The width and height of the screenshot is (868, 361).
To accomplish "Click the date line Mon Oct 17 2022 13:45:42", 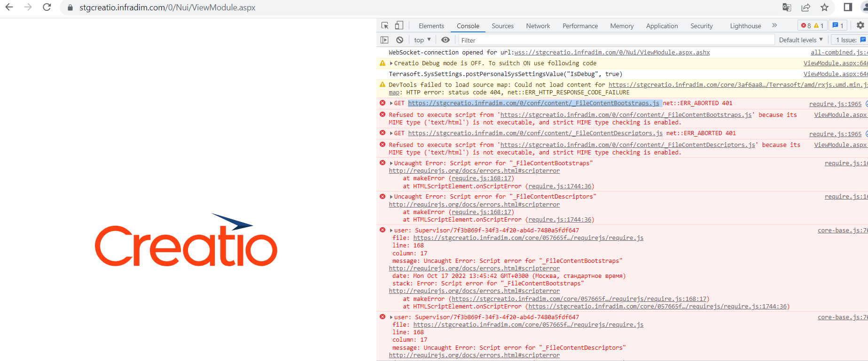I will (509, 276).
